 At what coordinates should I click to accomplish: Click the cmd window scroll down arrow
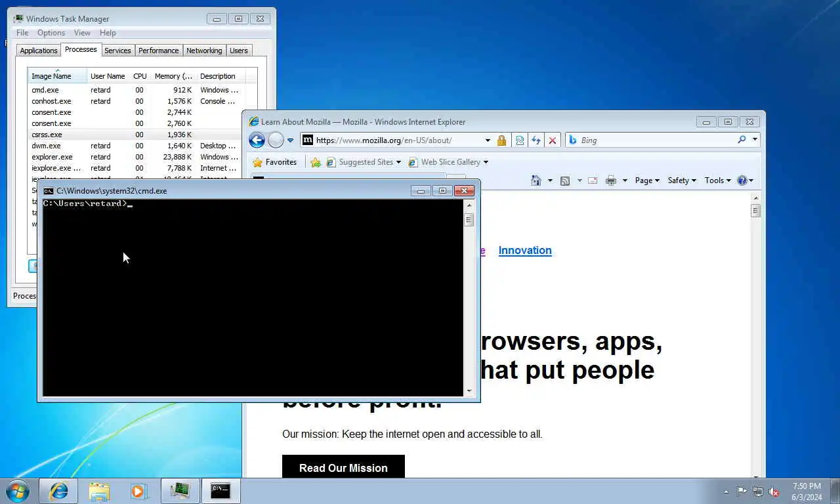click(469, 390)
